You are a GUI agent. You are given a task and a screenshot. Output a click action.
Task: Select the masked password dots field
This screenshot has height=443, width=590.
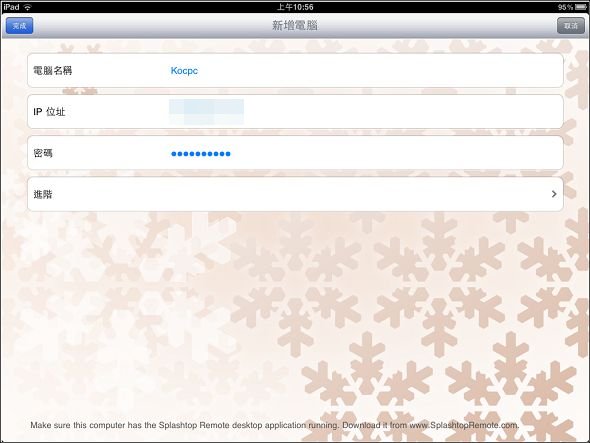(201, 154)
